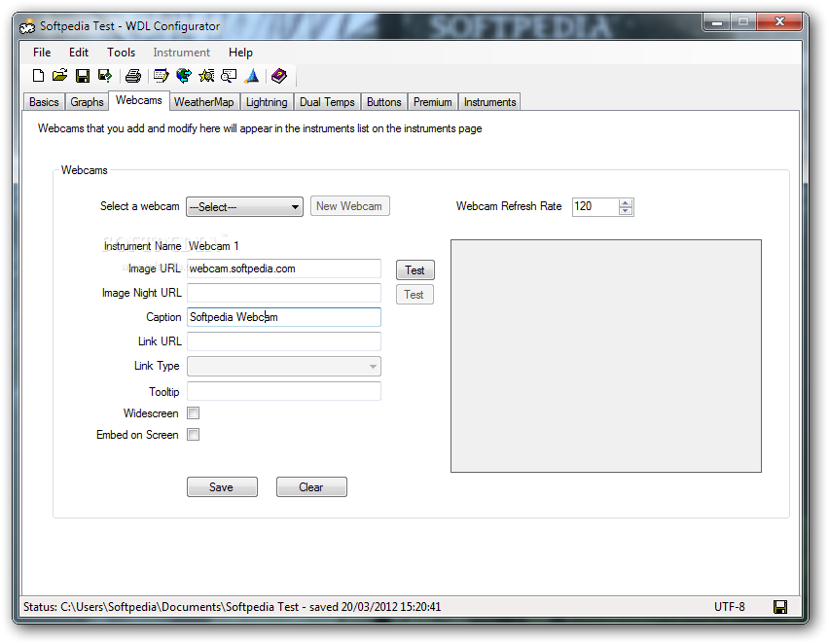
Task: Open the Select a webcam dropdown
Action: (244, 207)
